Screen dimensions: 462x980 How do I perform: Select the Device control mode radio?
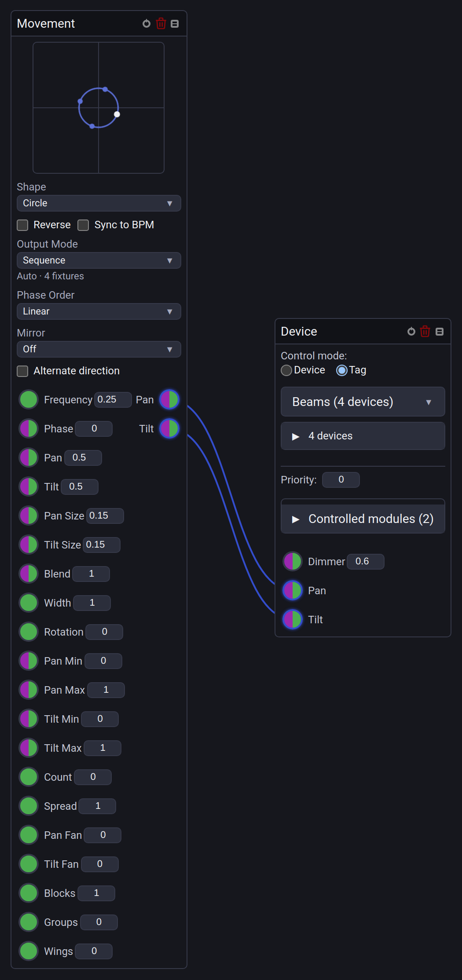pyautogui.click(x=286, y=370)
